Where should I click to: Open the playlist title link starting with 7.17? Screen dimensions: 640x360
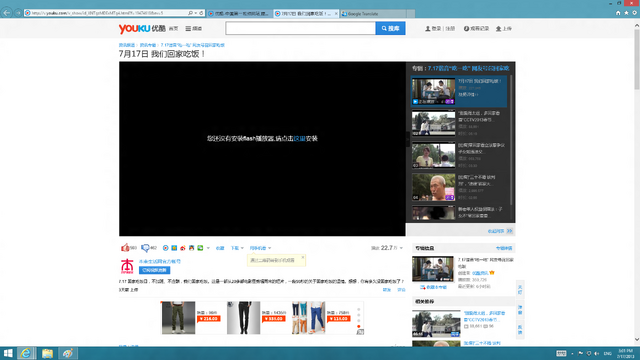[x=469, y=68]
